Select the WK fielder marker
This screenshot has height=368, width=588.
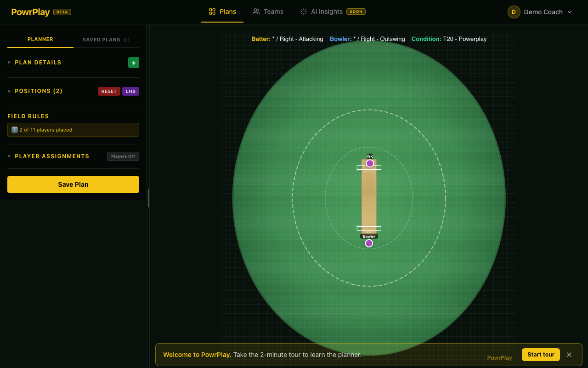point(370,163)
